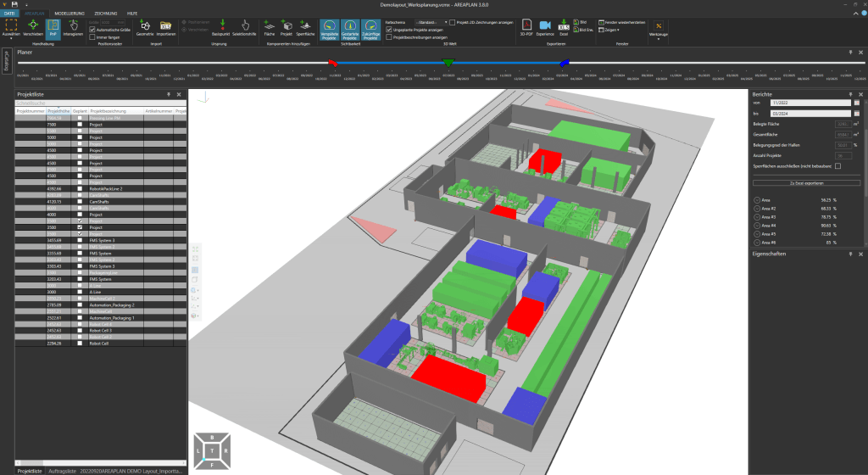The height and width of the screenshot is (475, 868).
Task: Click the green Planer timeline marker
Action: click(x=448, y=64)
